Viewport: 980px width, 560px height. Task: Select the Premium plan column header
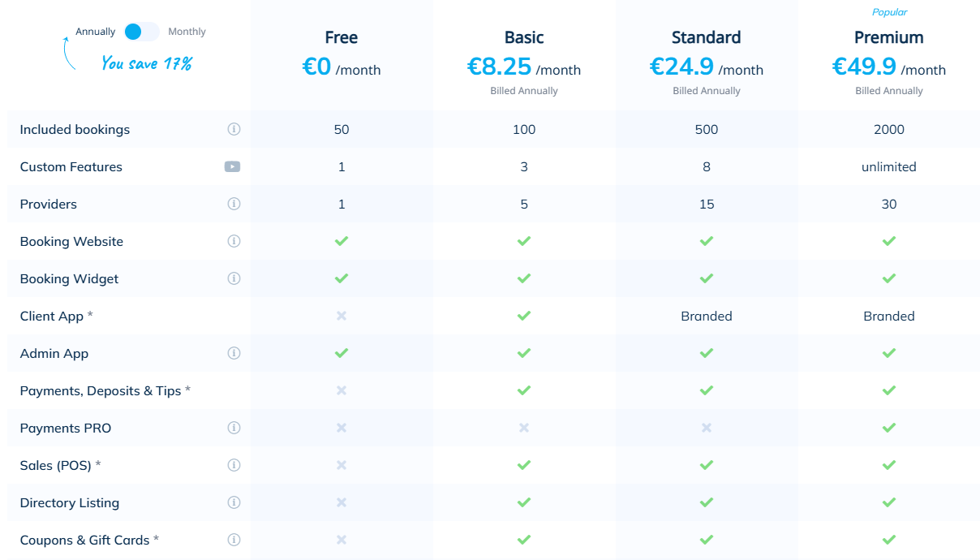tap(889, 37)
